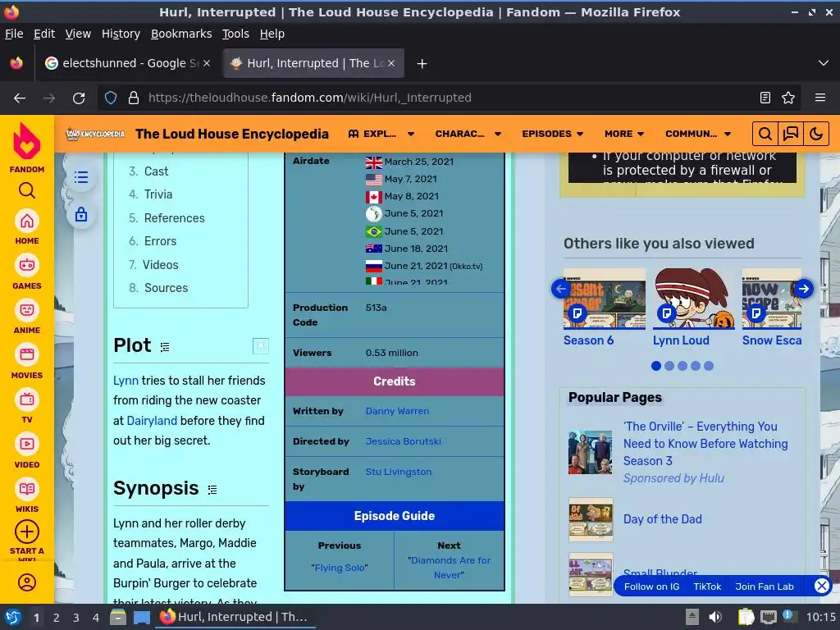This screenshot has height=630, width=840.
Task: List all tabs dropdown arrow
Action: click(824, 63)
